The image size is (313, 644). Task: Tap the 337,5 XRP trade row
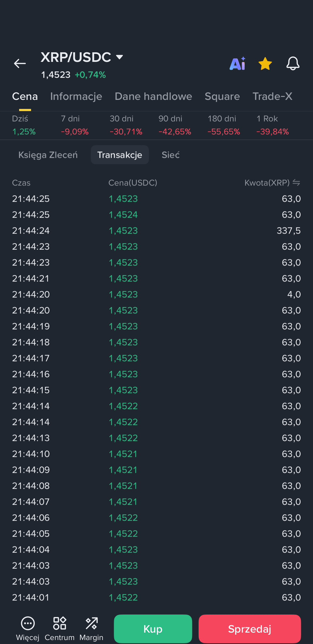tap(156, 231)
